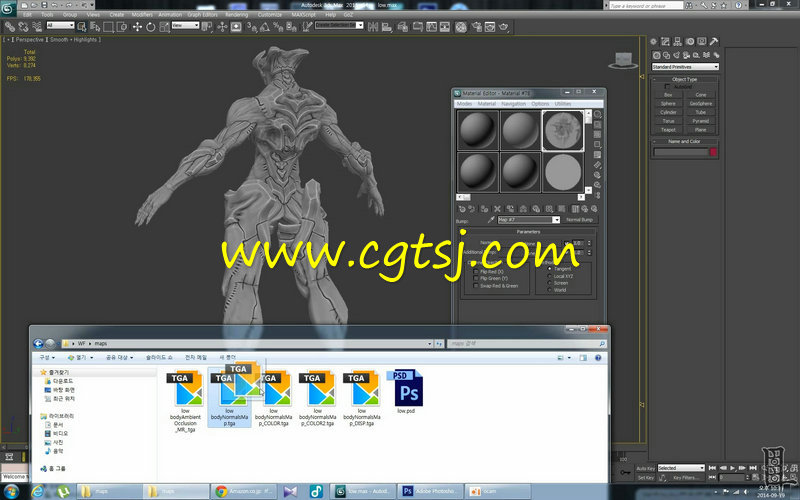The width and height of the screenshot is (800, 500).
Task: Open the Rendering menu
Action: tap(236, 15)
